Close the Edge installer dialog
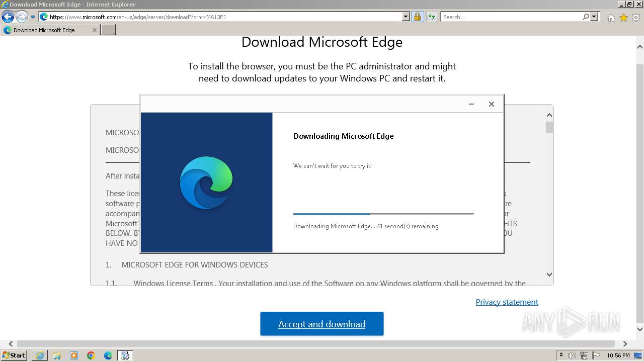Image resolution: width=644 pixels, height=362 pixels. pyautogui.click(x=492, y=104)
